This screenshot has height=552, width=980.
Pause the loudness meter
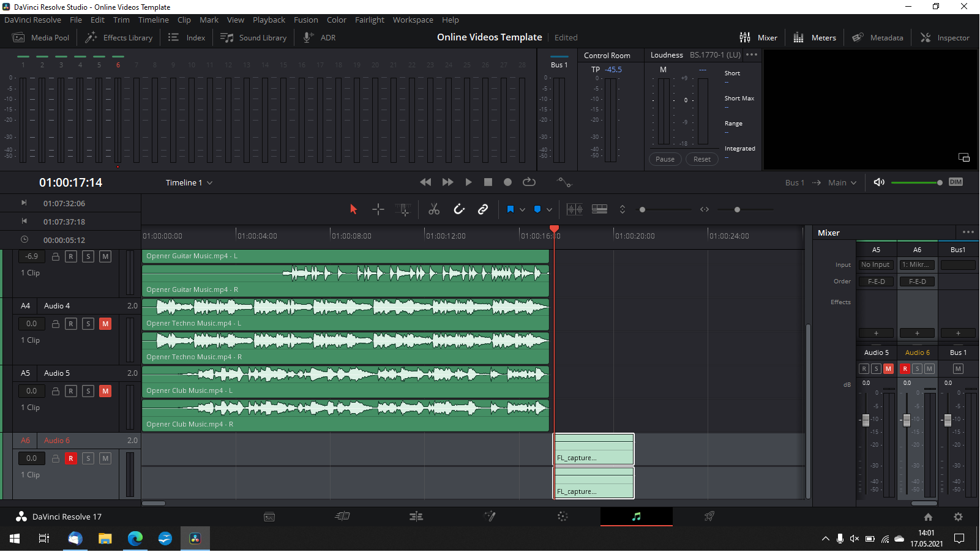pyautogui.click(x=665, y=159)
